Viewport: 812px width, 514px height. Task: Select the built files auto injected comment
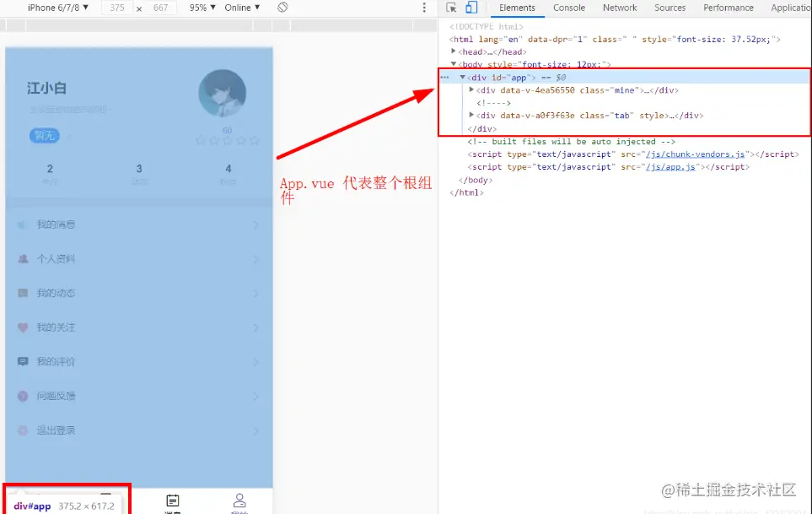point(571,142)
